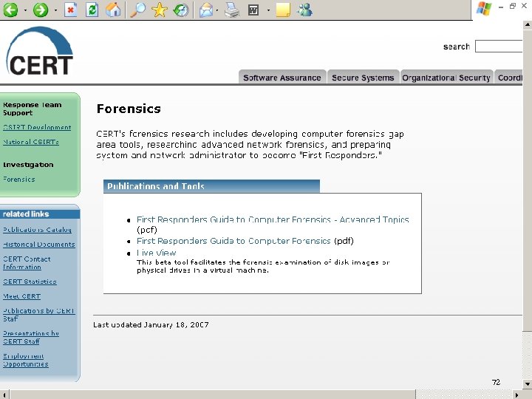Open Publications by CERT Staff link
Image resolution: width=532 pixels, height=399 pixels.
point(38,315)
